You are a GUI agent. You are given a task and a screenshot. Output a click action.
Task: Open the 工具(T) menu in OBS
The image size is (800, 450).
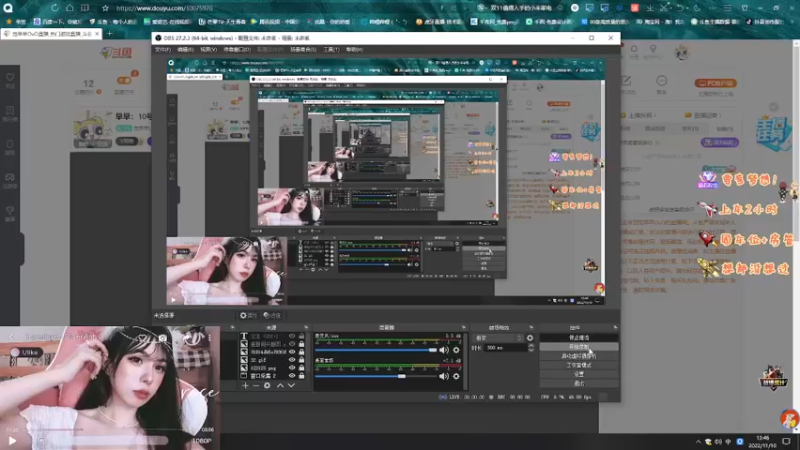(331, 49)
